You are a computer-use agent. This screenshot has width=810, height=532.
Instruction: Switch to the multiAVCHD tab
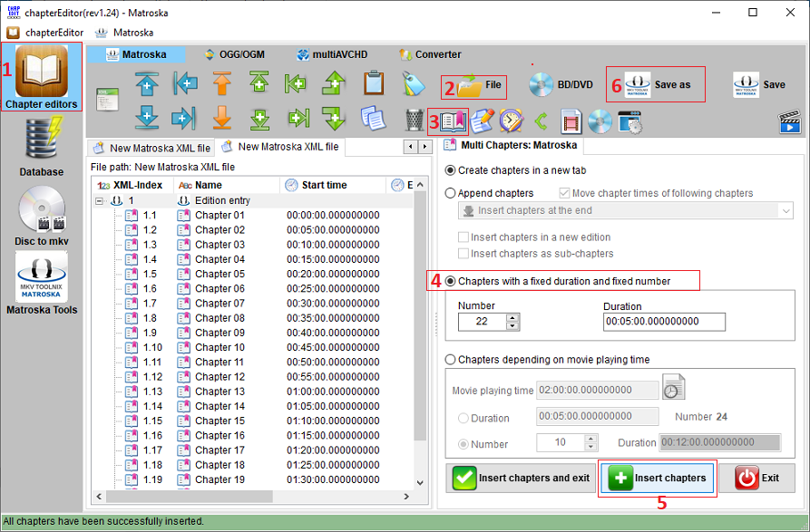(332, 54)
